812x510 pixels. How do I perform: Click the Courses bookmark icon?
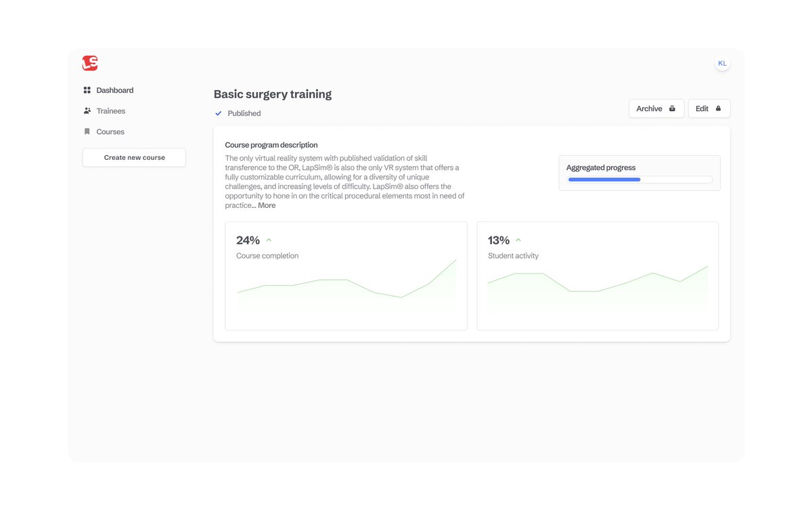(87, 132)
